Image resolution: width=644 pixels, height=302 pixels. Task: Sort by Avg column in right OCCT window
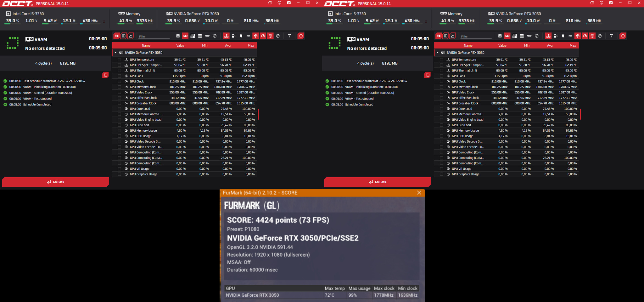click(x=550, y=46)
